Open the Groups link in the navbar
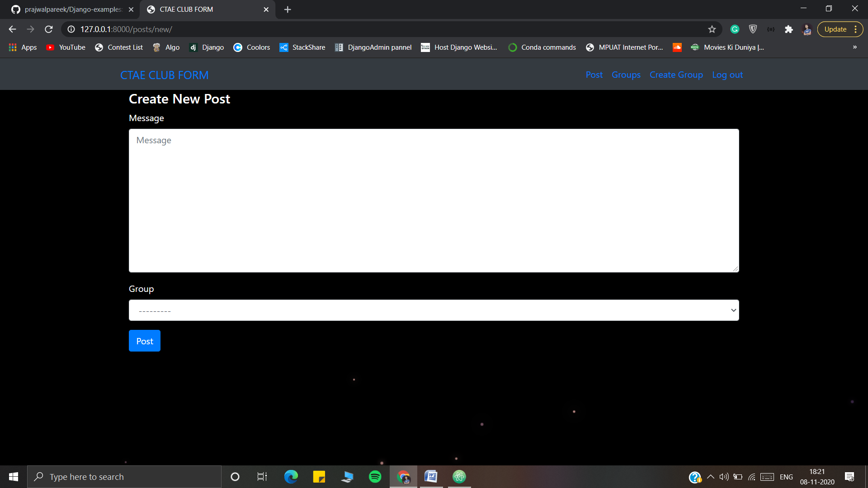 pos(626,75)
